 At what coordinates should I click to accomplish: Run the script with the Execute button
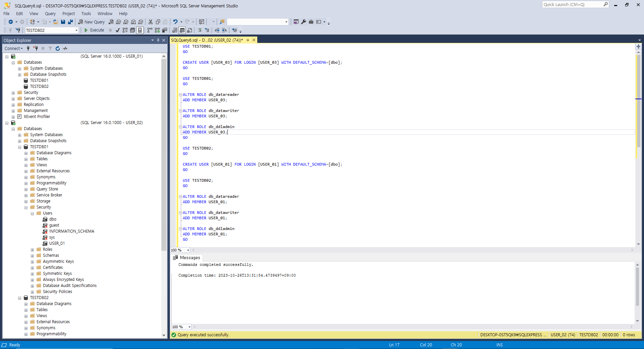94,30
